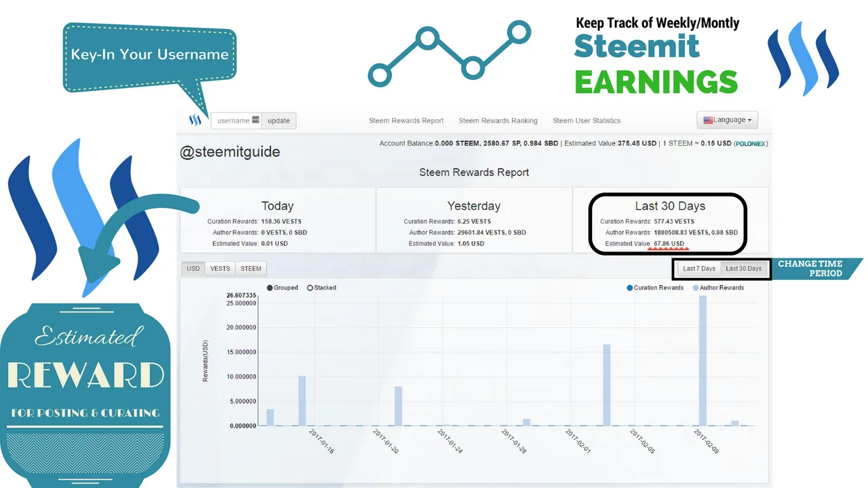
Task: Open the Steem Rewards Ranking page
Action: click(498, 121)
